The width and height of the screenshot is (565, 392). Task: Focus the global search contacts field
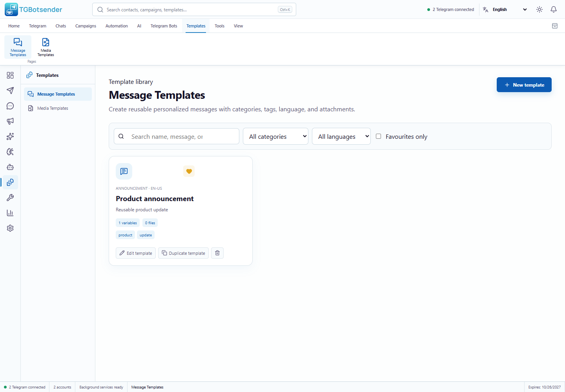click(194, 9)
